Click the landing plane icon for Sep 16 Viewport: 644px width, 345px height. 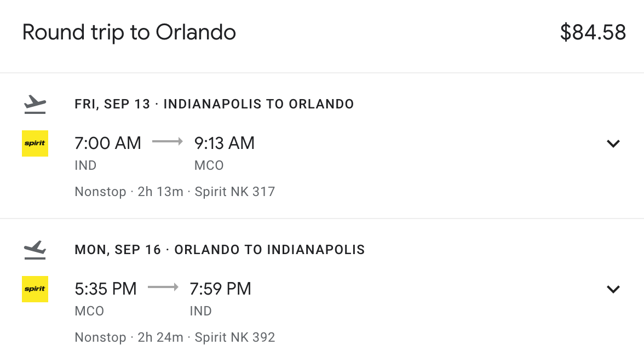(35, 250)
